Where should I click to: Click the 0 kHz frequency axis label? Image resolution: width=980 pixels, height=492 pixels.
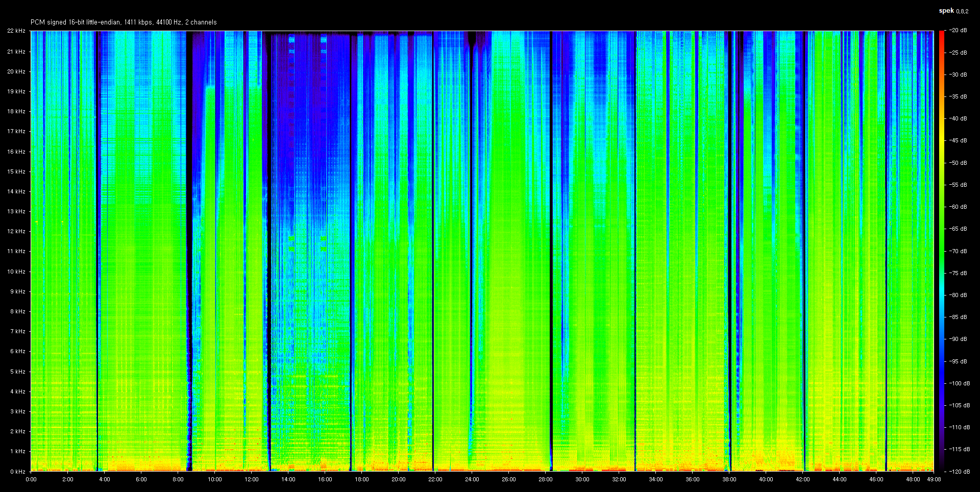17,472
